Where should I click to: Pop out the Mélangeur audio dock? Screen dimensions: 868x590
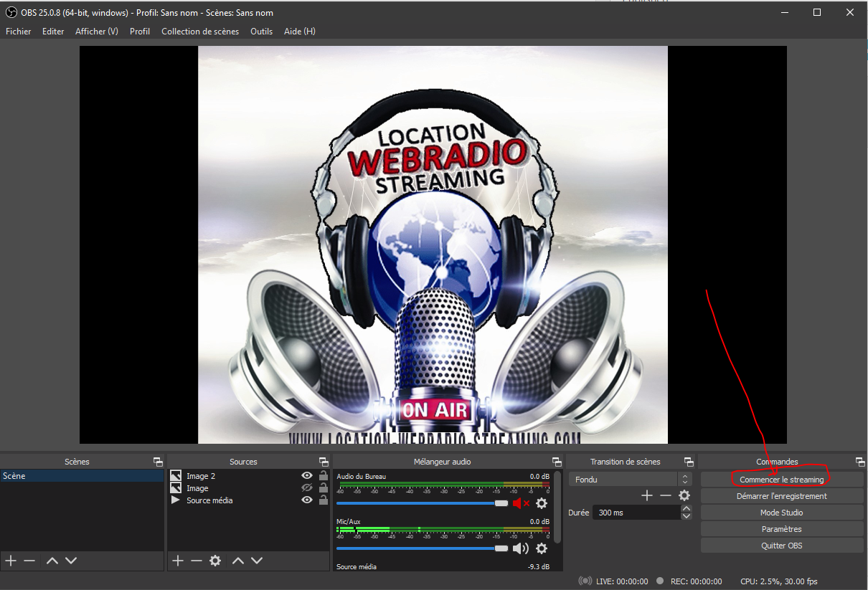(557, 462)
